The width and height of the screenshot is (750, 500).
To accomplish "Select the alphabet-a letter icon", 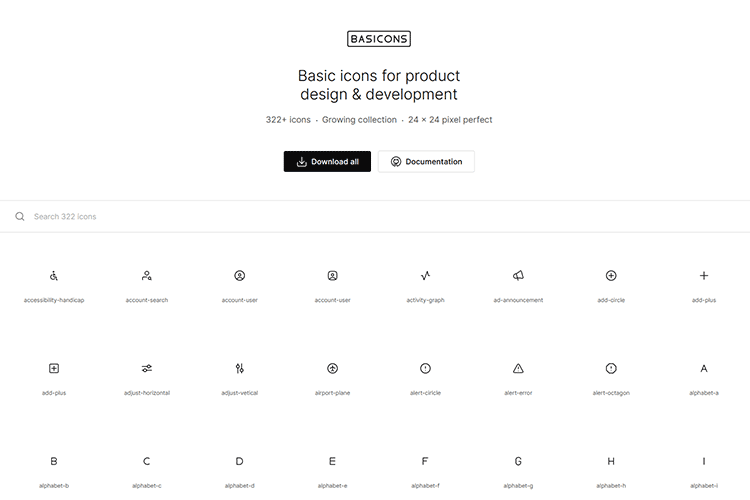I will [x=704, y=368].
